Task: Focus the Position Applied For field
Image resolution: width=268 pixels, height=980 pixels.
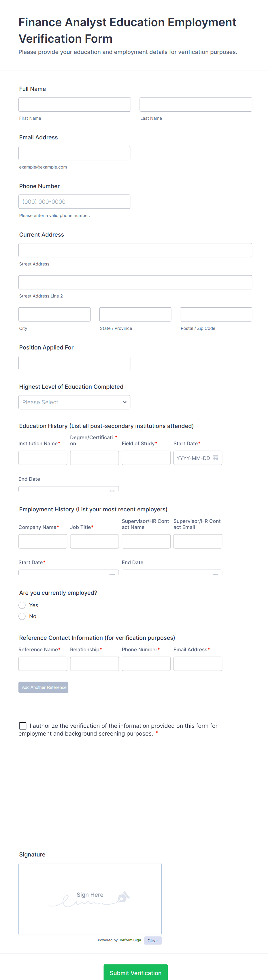Action: point(74,363)
